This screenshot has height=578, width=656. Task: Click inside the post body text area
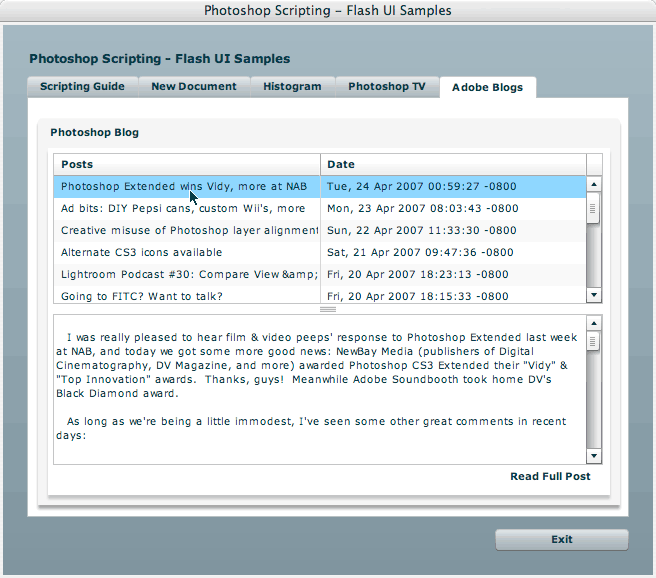pos(320,389)
